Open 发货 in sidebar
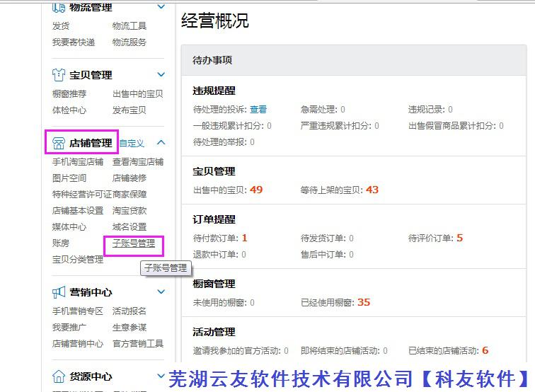The image size is (535, 392). [61, 26]
